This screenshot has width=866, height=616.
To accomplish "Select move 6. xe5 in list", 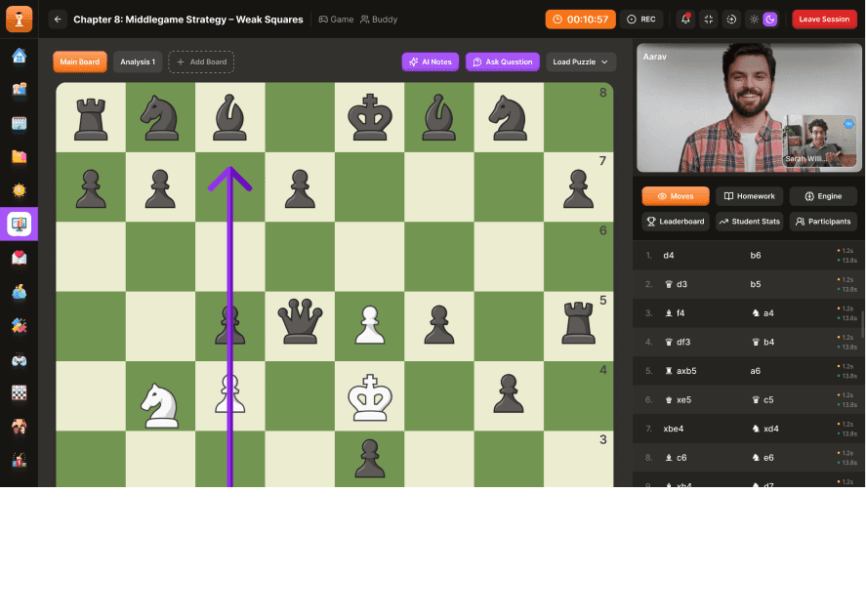I will 678,400.
